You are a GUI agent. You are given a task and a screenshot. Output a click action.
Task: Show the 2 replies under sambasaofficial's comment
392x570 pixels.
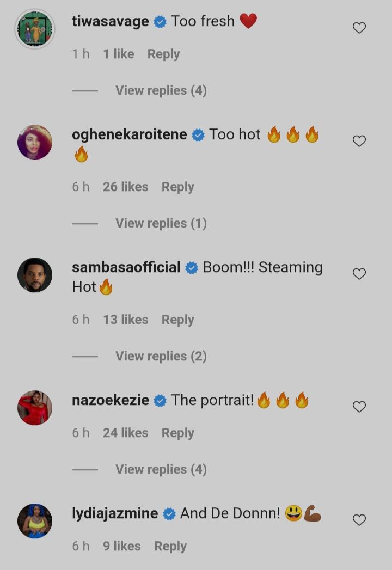pos(161,356)
